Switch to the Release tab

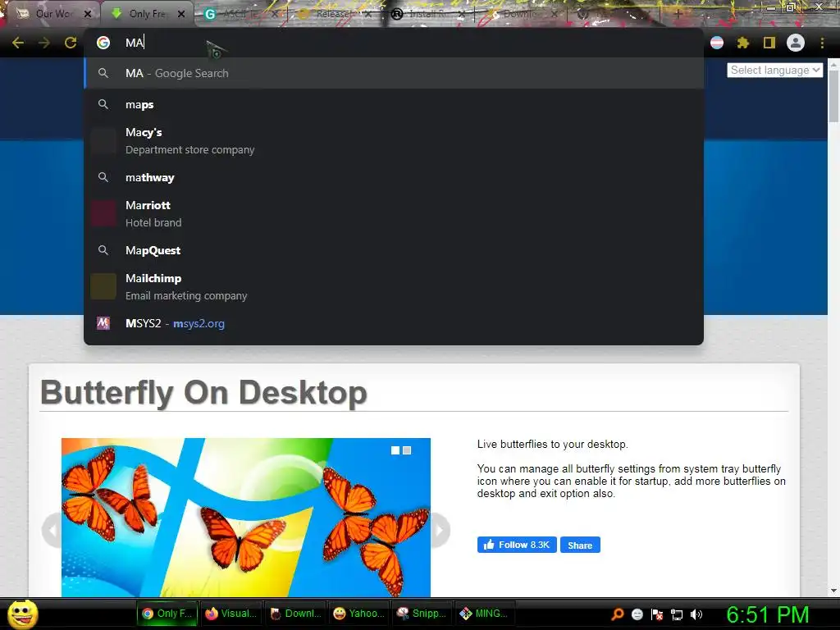[332, 14]
